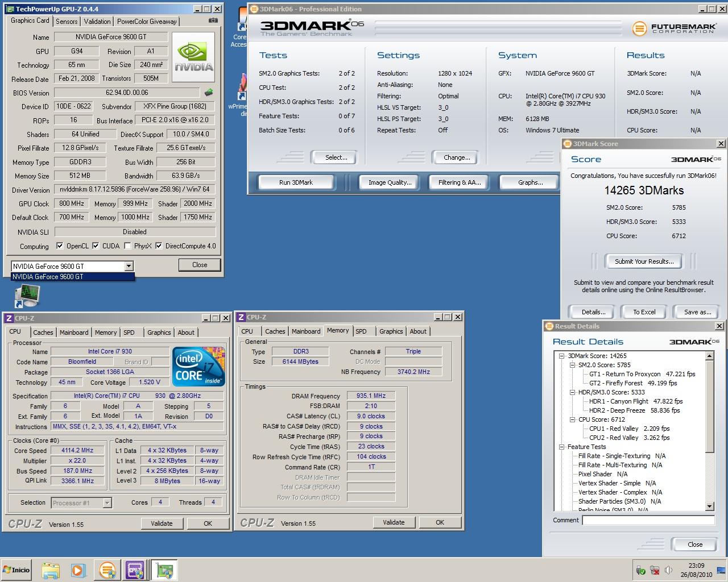728x582 pixels.
Task: Open Caches tab in left CPU-Z window
Action: point(43,332)
